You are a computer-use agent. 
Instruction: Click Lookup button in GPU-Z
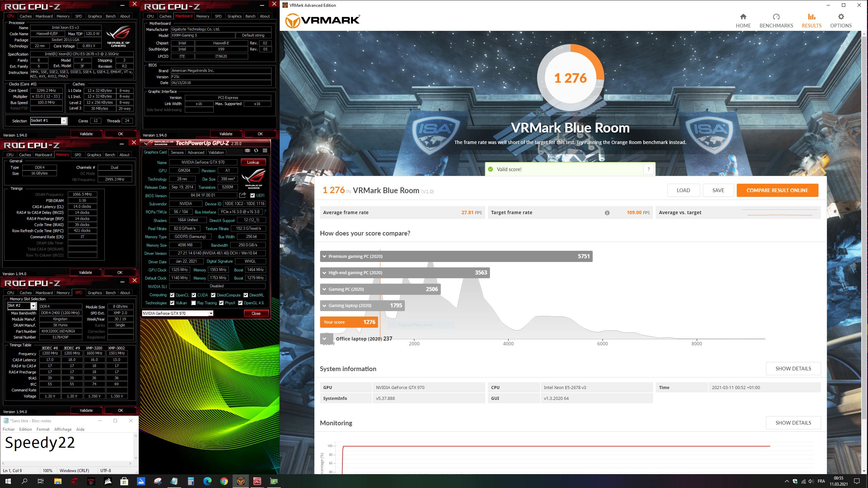[x=253, y=162]
